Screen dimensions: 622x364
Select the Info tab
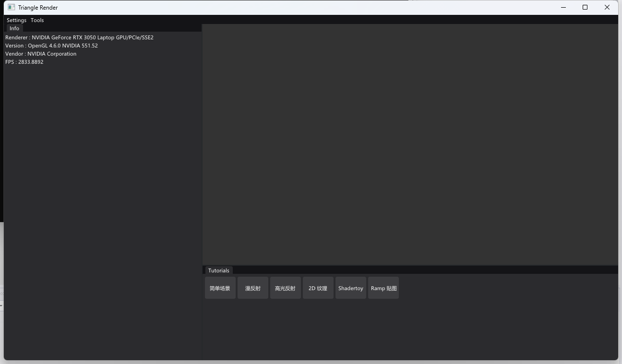click(x=14, y=28)
